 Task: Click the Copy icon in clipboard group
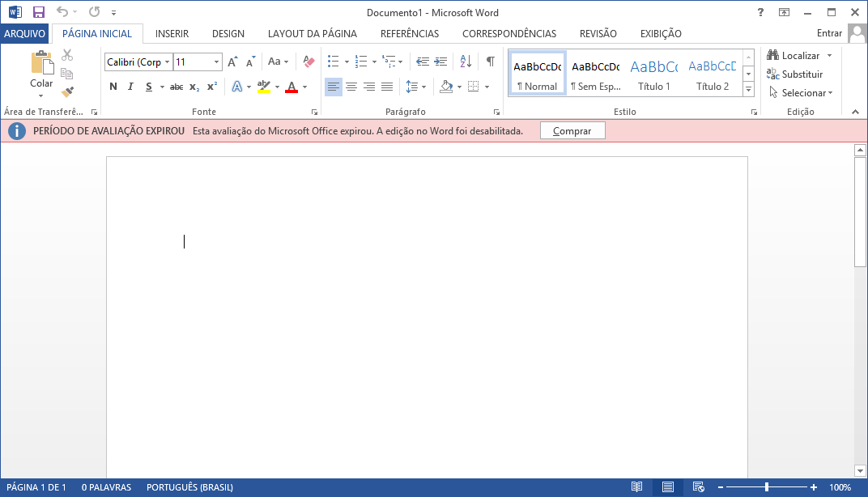click(x=67, y=73)
